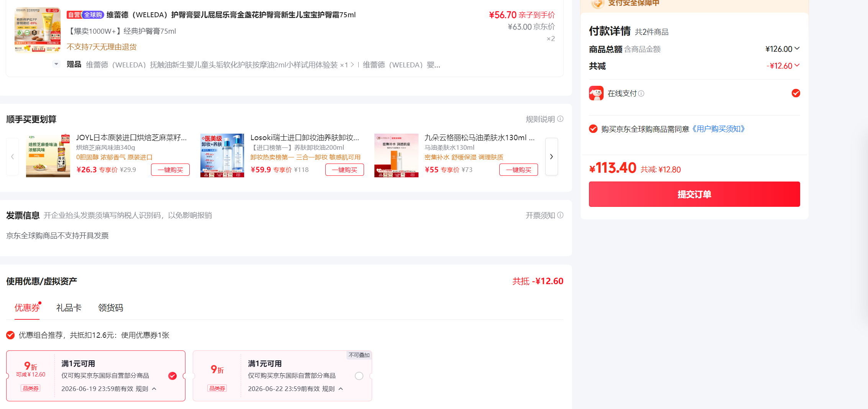Open WELEDA 护臀膏 product thumbnail
The height and width of the screenshot is (409, 868).
click(38, 29)
